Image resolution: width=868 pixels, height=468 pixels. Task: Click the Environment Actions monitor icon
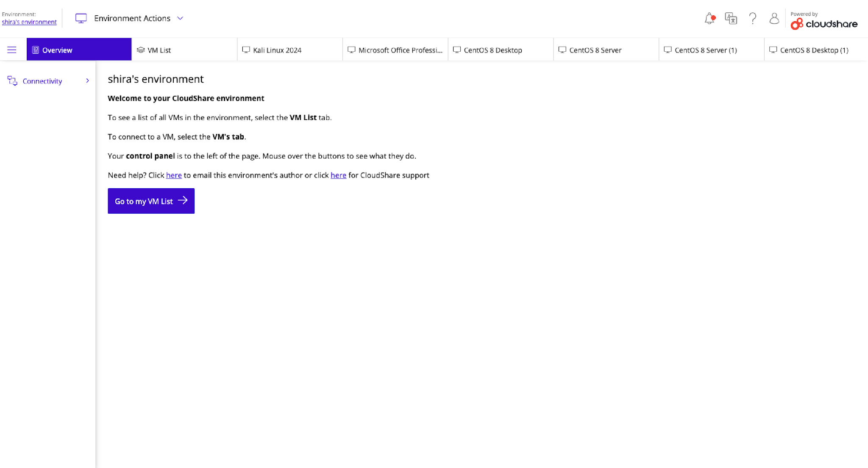(x=81, y=18)
